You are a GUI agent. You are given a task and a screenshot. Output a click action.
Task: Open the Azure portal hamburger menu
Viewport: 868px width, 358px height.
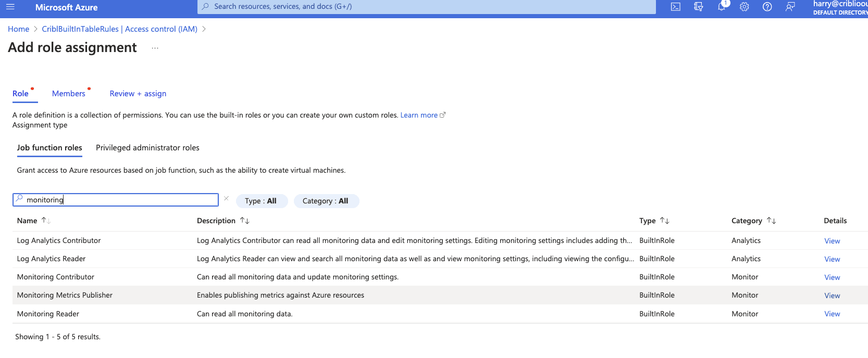pyautogui.click(x=10, y=7)
